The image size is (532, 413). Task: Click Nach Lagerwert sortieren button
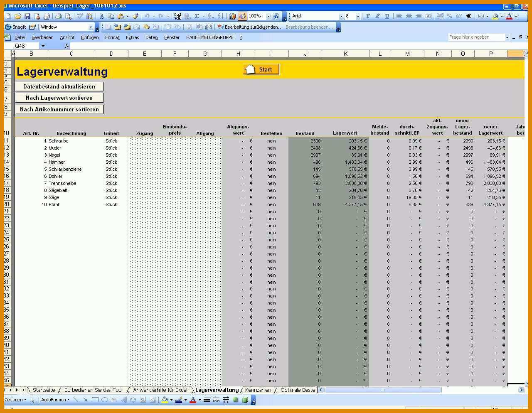[x=59, y=98]
